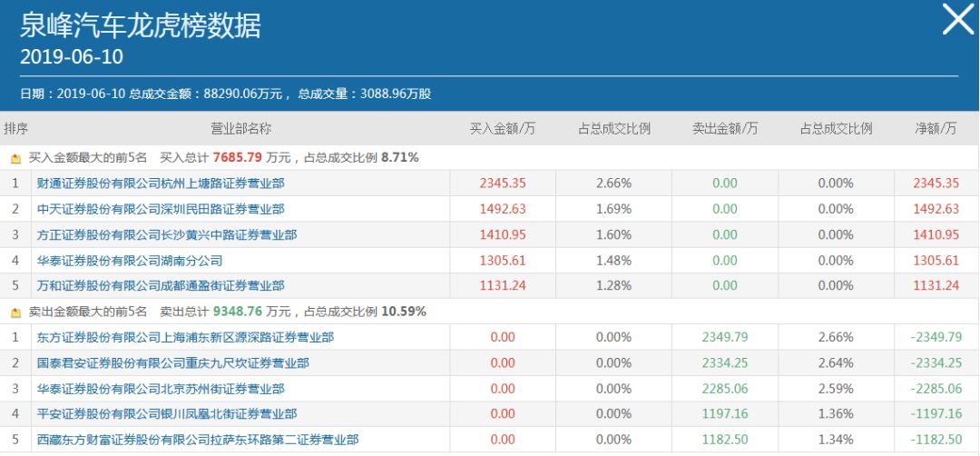
Task: Open 国泰君安证券股份有限公司重庆九尺坎证券营业部 link
Action: pyautogui.click(x=173, y=362)
